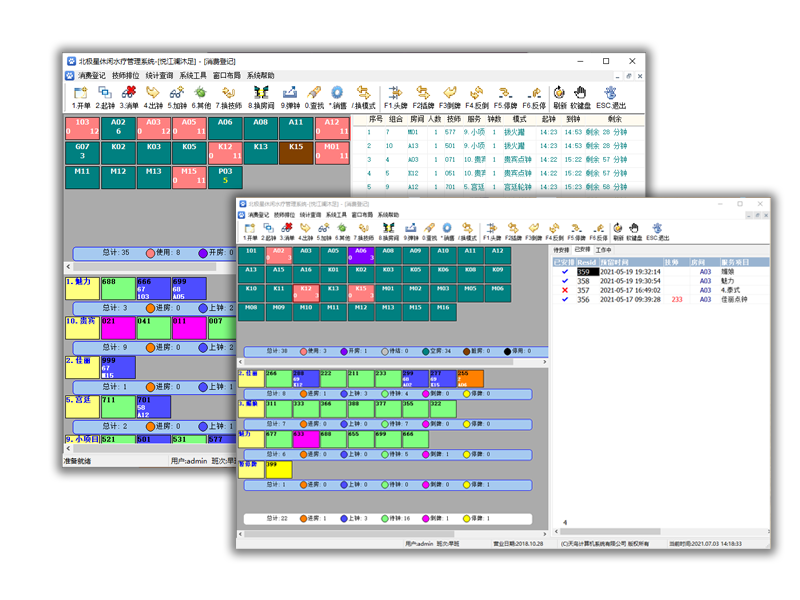This screenshot has height=600, width=800.
Task: Toggle the red X mark on Resid 357 row
Action: tap(565, 290)
